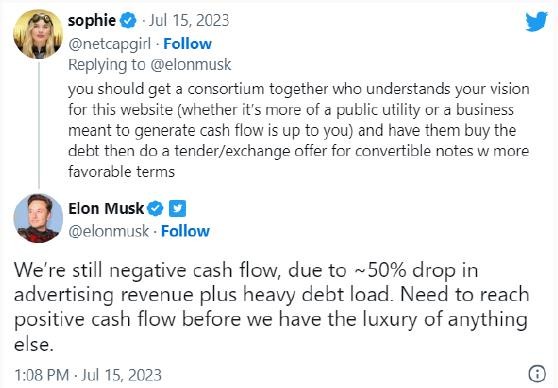Click the Twitter bird logo

[536, 21]
